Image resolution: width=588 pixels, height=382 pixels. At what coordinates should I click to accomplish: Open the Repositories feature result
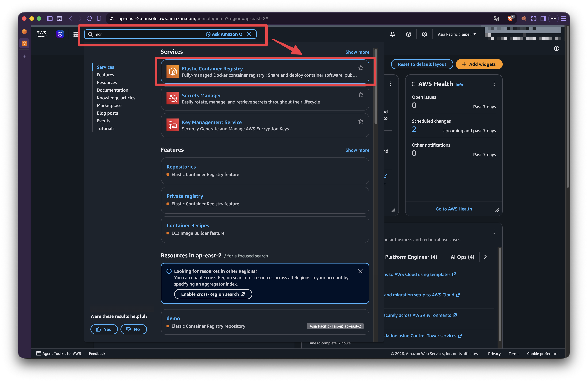(x=181, y=167)
